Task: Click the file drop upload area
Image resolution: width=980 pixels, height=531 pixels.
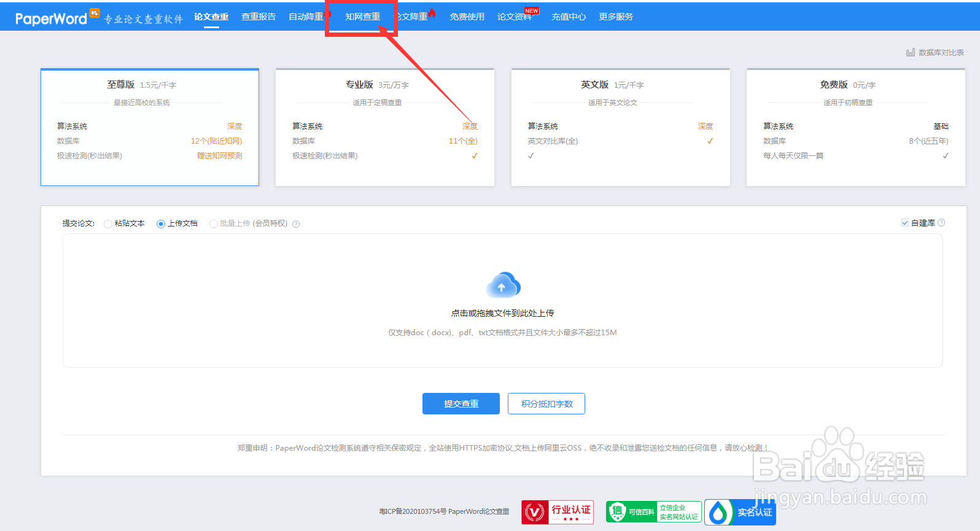Action: point(502,301)
